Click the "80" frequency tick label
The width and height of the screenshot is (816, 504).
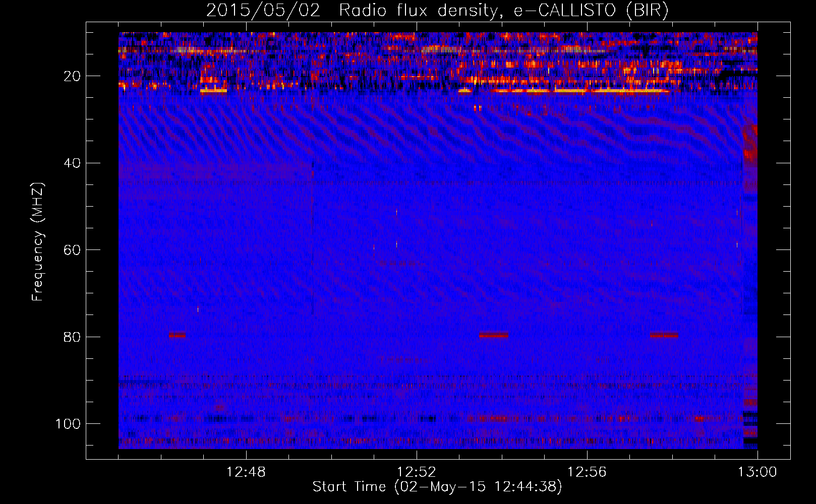pyautogui.click(x=73, y=337)
